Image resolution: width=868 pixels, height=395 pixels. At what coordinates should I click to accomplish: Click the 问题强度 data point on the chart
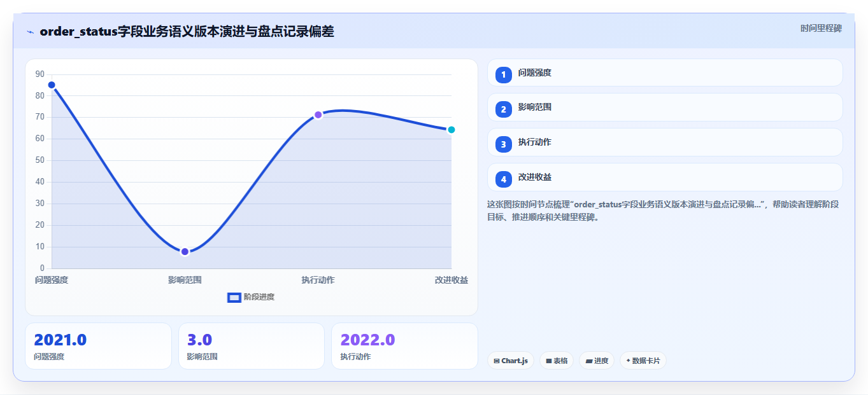pyautogui.click(x=52, y=85)
